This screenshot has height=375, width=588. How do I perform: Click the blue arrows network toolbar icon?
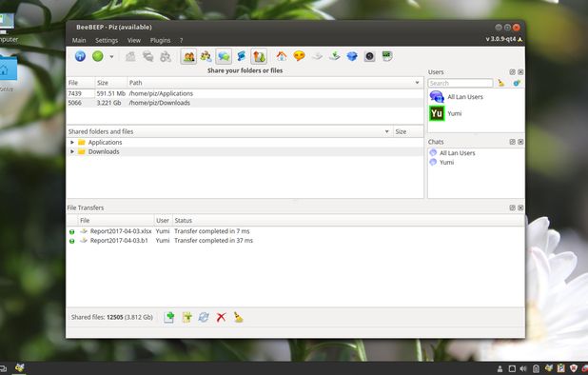(241, 56)
